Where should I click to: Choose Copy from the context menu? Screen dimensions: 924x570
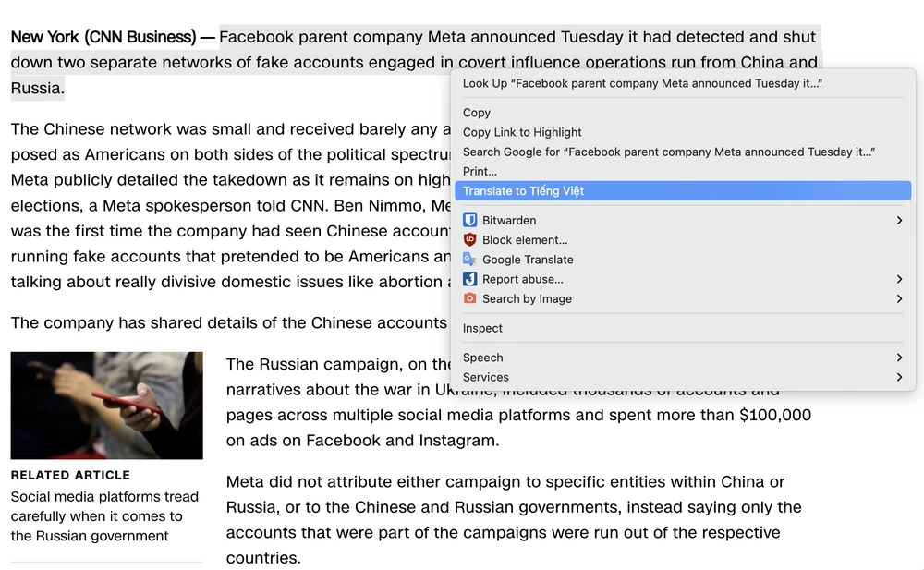click(x=477, y=113)
